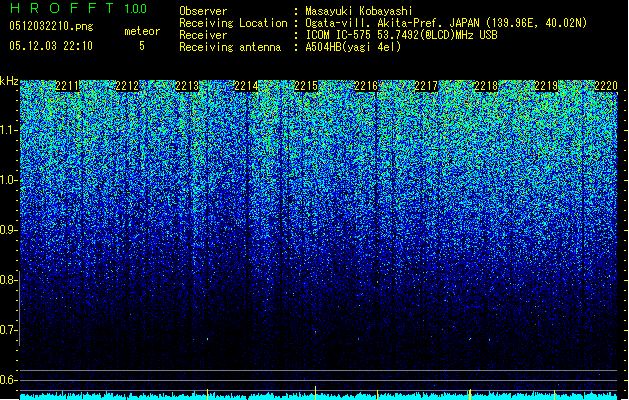Click the ICOM IC-575 receiver text
The image size is (629, 400).
pos(401,35)
